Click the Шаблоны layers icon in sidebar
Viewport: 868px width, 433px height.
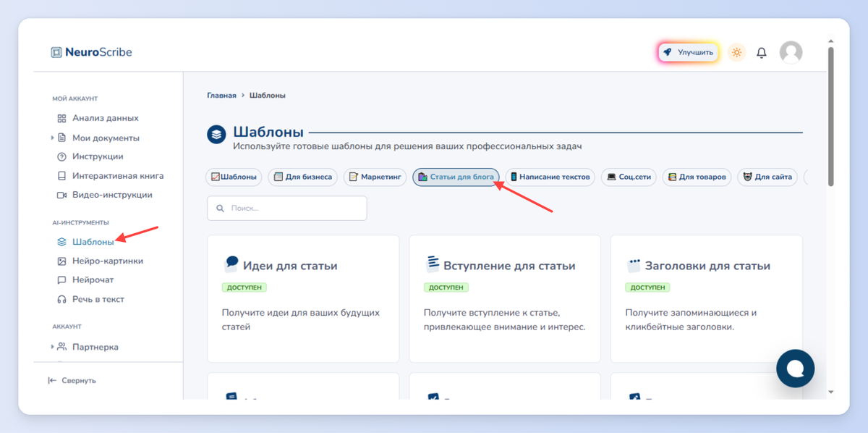61,242
